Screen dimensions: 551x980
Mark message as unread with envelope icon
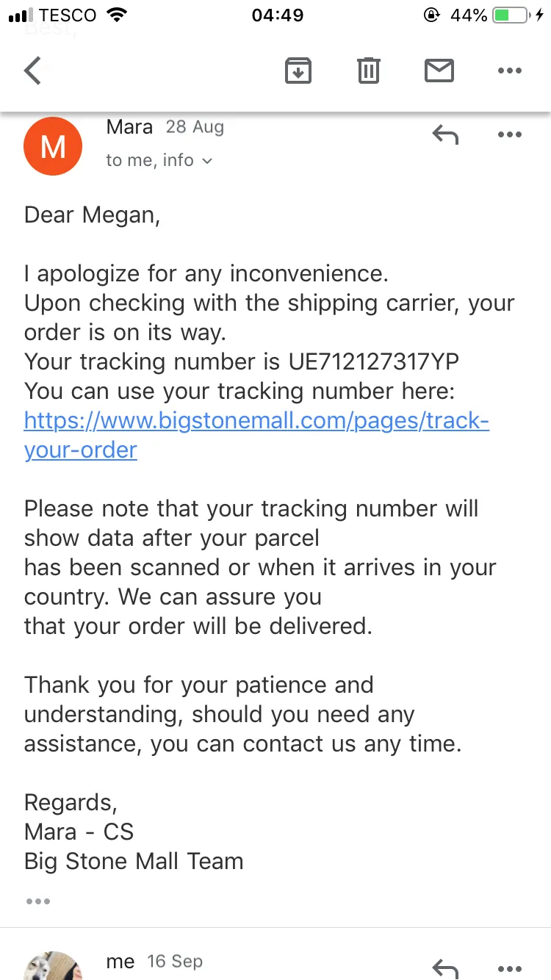(x=439, y=71)
